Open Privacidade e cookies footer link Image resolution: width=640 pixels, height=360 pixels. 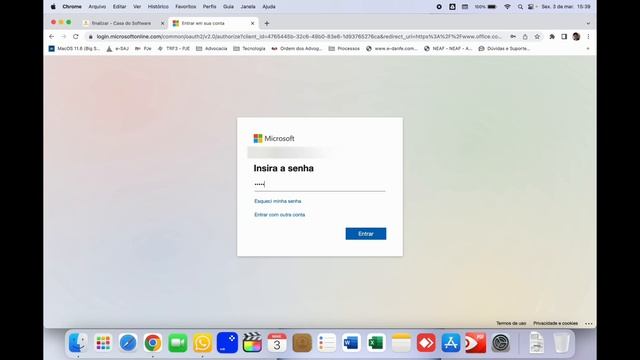pos(556,323)
